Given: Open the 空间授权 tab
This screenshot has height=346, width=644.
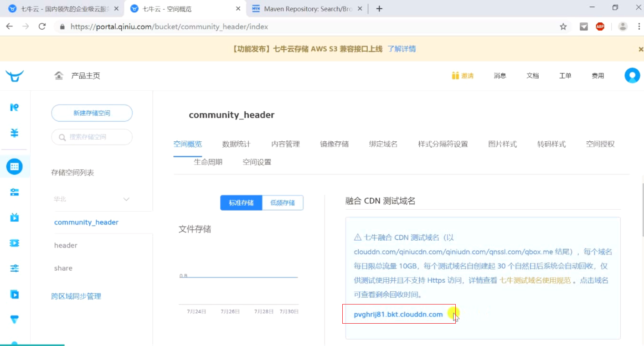Looking at the screenshot, I should coord(600,144).
